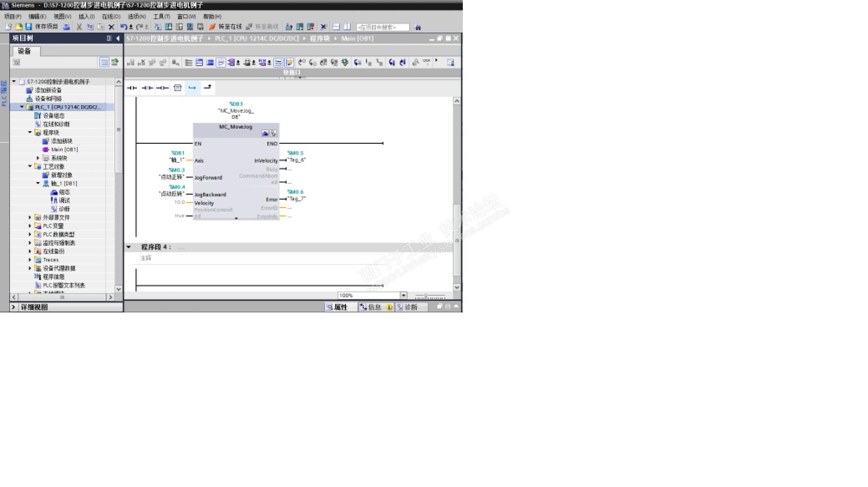Insert empty box instruction
Image resolution: width=868 pixels, height=487 pixels.
click(178, 88)
